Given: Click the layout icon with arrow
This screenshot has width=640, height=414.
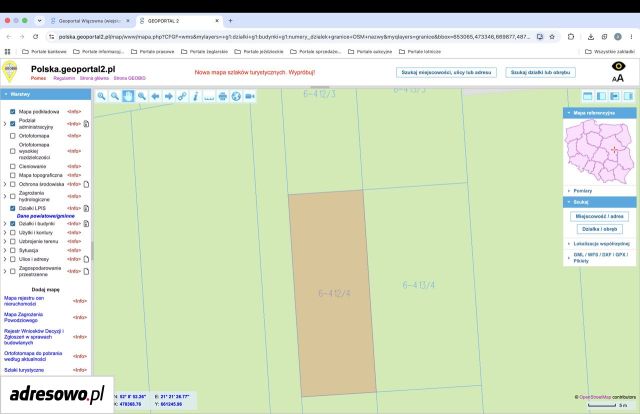Looking at the screenshot, I should coord(614,96).
